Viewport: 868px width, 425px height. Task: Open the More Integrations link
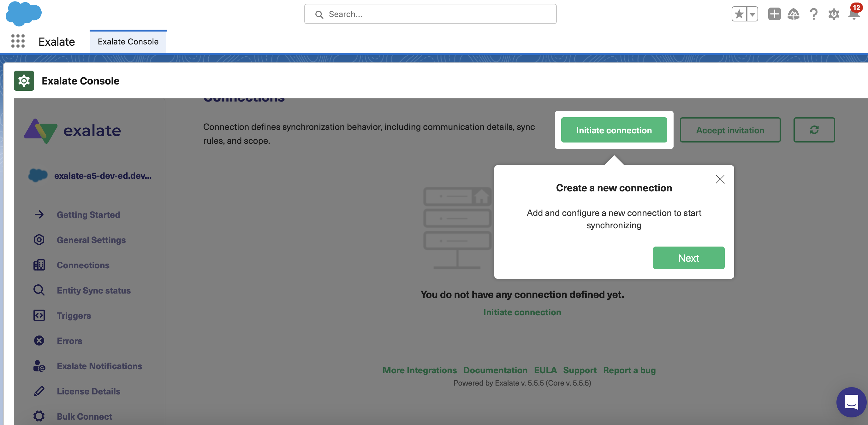419,370
